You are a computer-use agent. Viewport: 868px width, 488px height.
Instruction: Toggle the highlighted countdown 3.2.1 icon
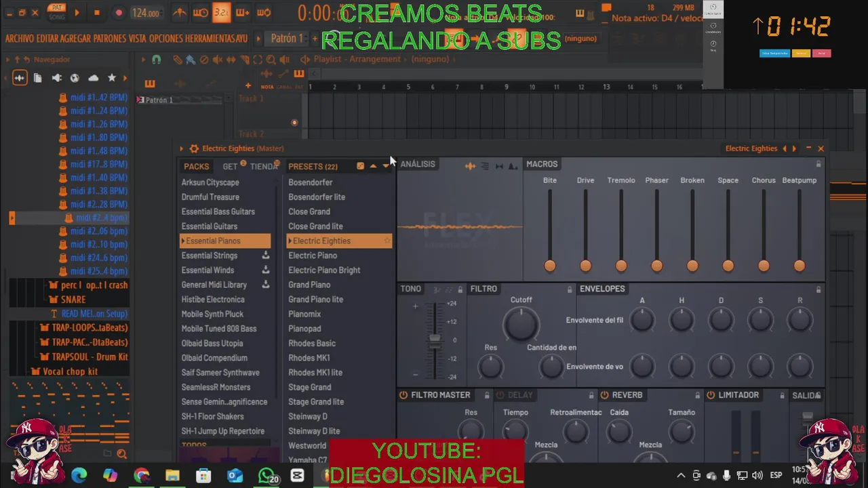point(221,13)
